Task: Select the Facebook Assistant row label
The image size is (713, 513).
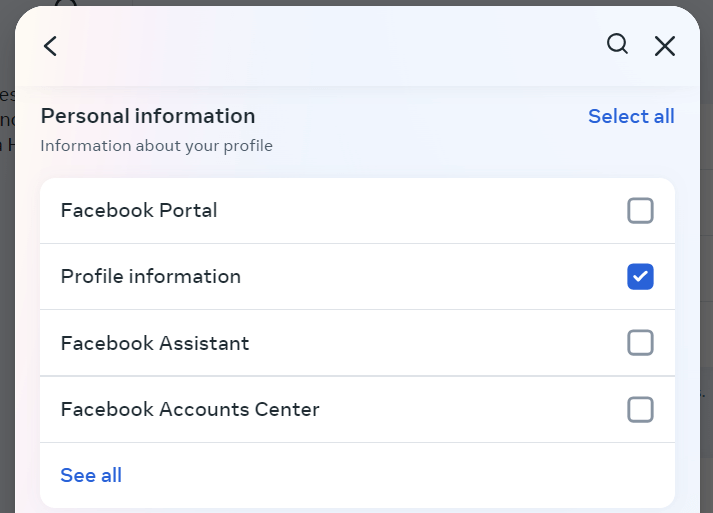Action: [x=155, y=343]
